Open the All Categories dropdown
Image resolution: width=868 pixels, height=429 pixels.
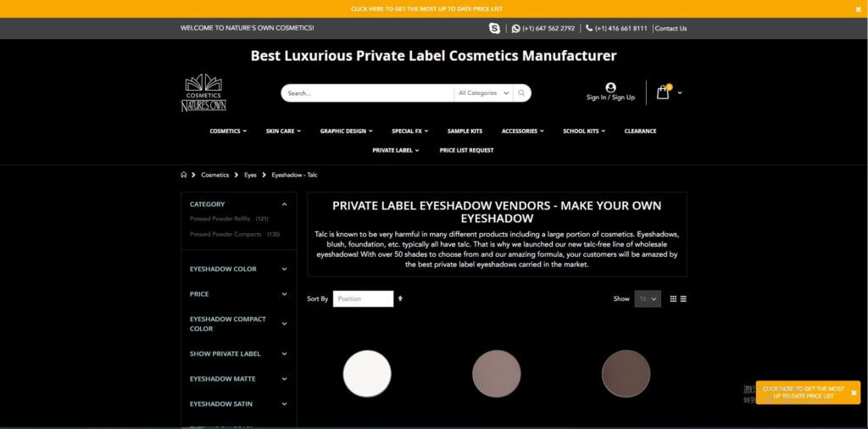483,93
